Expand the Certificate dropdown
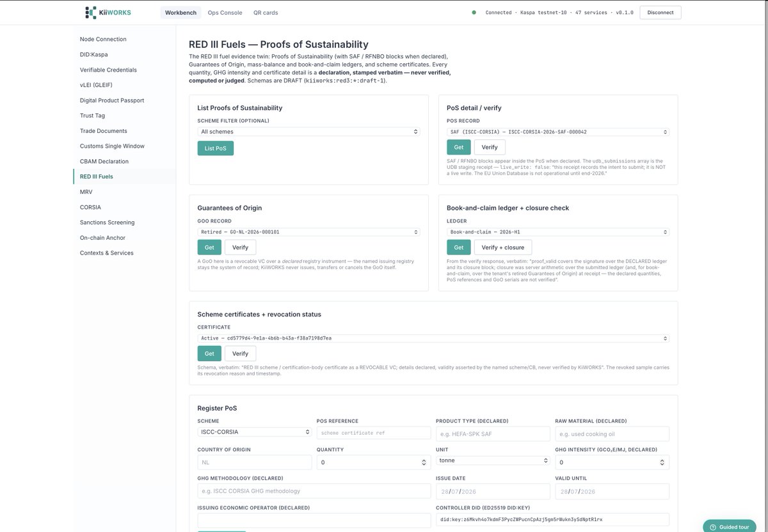Image resolution: width=768 pixels, height=532 pixels. coord(433,338)
